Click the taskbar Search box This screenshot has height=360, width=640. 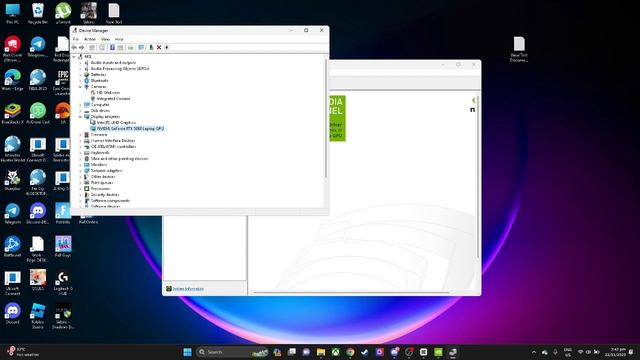(x=232, y=352)
